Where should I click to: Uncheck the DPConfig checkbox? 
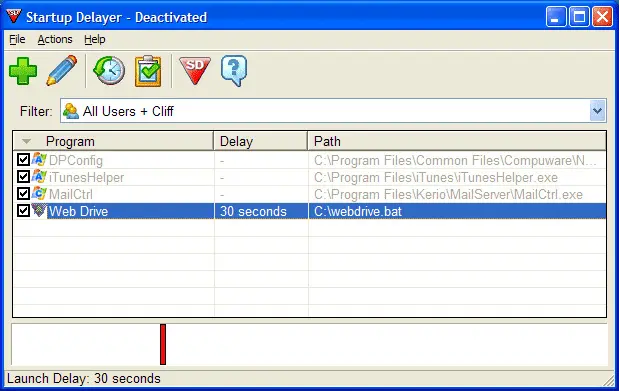click(23, 160)
